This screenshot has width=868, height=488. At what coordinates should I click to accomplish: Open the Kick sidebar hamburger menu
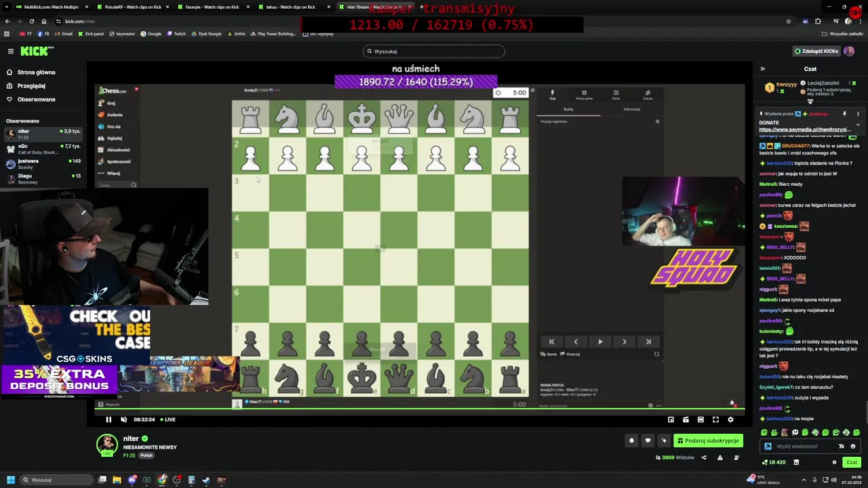pyautogui.click(x=10, y=52)
